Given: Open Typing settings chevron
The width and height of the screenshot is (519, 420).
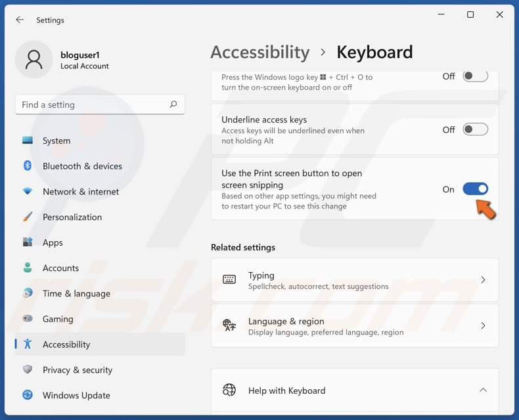Looking at the screenshot, I should tap(483, 280).
